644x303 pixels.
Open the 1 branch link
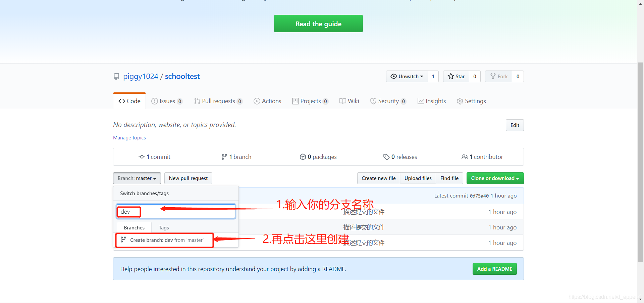click(x=236, y=157)
